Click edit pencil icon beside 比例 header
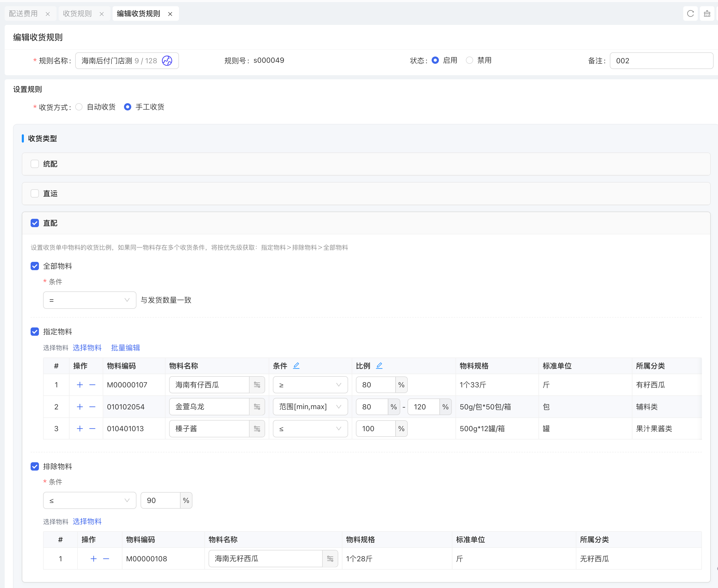718x588 pixels. coord(379,366)
